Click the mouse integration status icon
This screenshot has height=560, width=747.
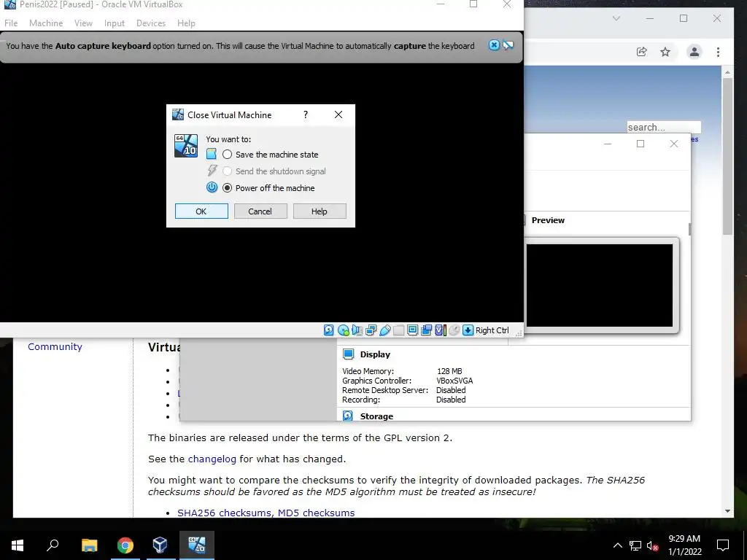[x=454, y=330]
